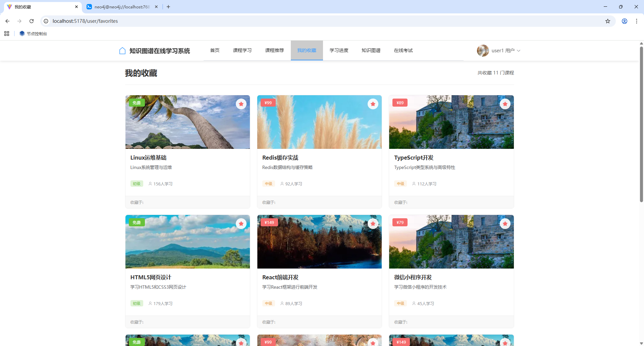Select the 我的收藏 menu item

pos(307,50)
